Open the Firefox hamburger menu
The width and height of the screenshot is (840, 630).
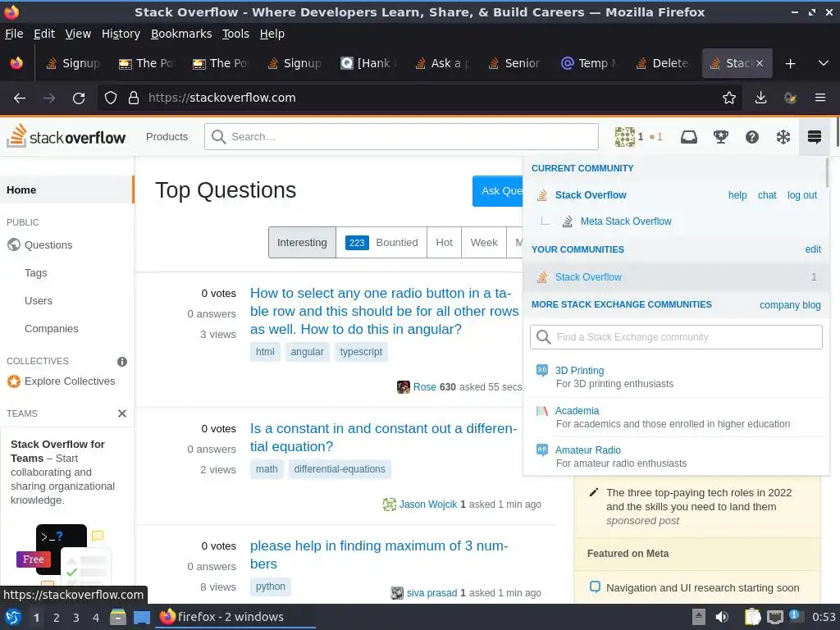coord(820,98)
